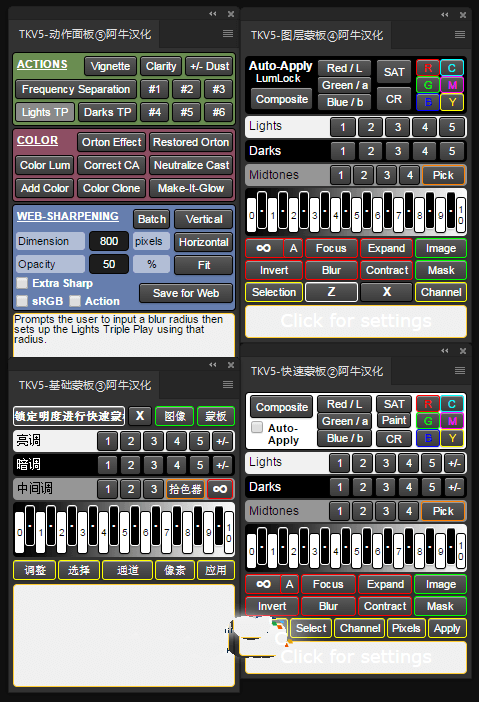Select the red R channel in the layer mask panel

tap(428, 68)
